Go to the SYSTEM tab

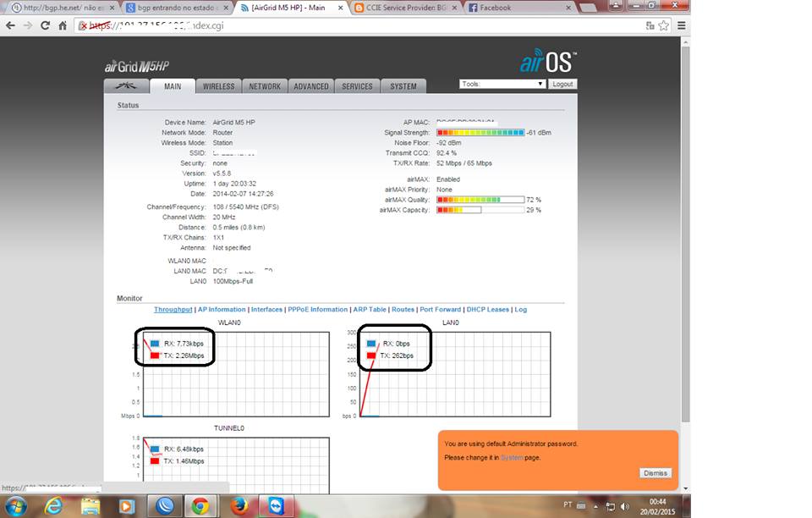[403, 86]
